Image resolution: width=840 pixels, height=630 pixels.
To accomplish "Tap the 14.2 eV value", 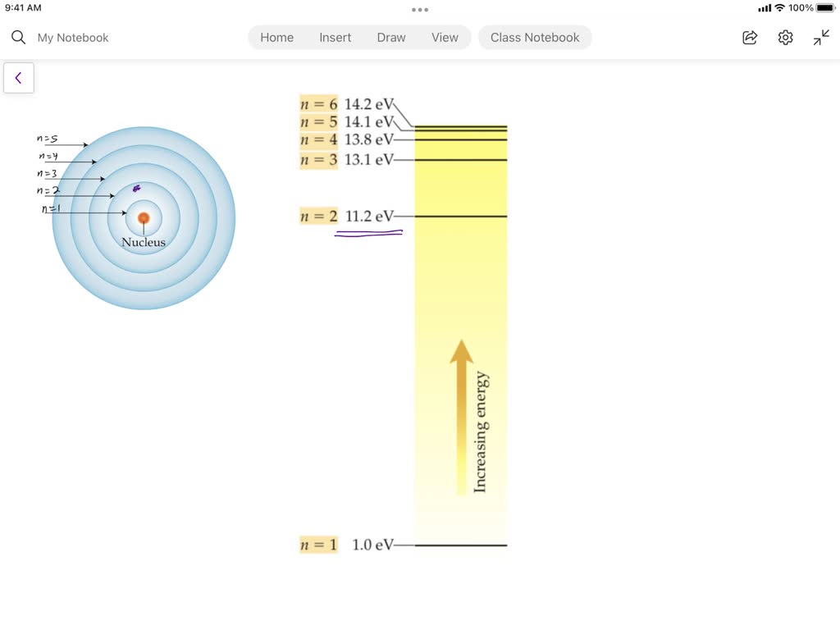I will 369,104.
